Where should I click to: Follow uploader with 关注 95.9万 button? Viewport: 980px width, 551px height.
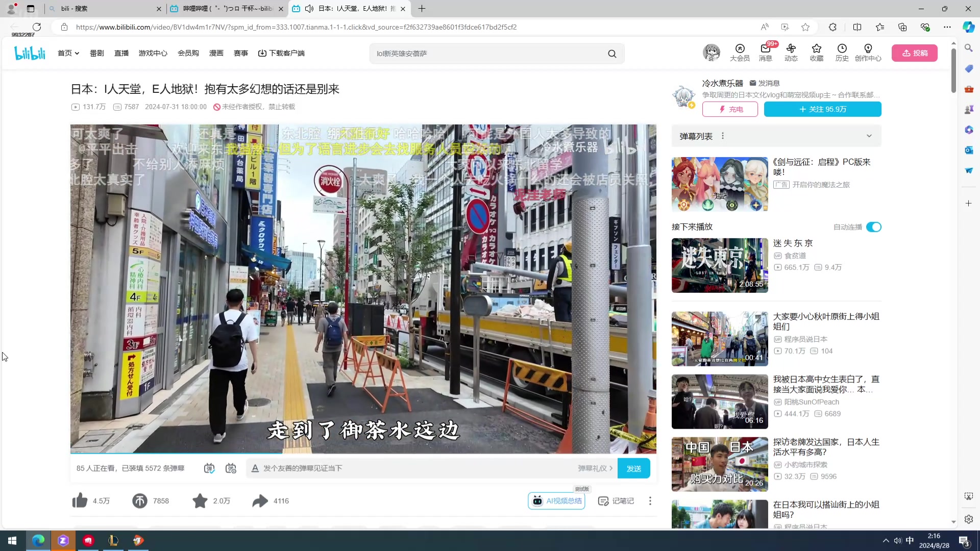tap(822, 109)
